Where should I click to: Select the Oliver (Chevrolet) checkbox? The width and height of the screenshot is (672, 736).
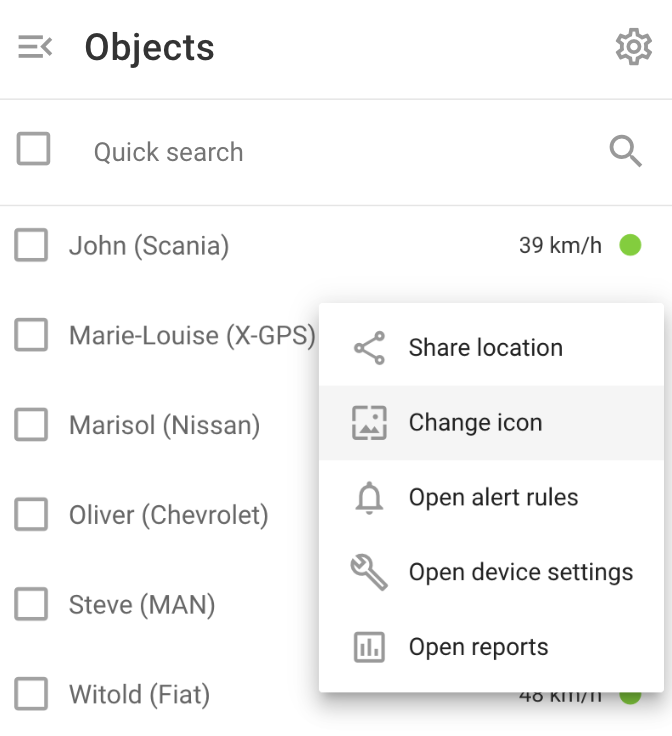(x=31, y=516)
